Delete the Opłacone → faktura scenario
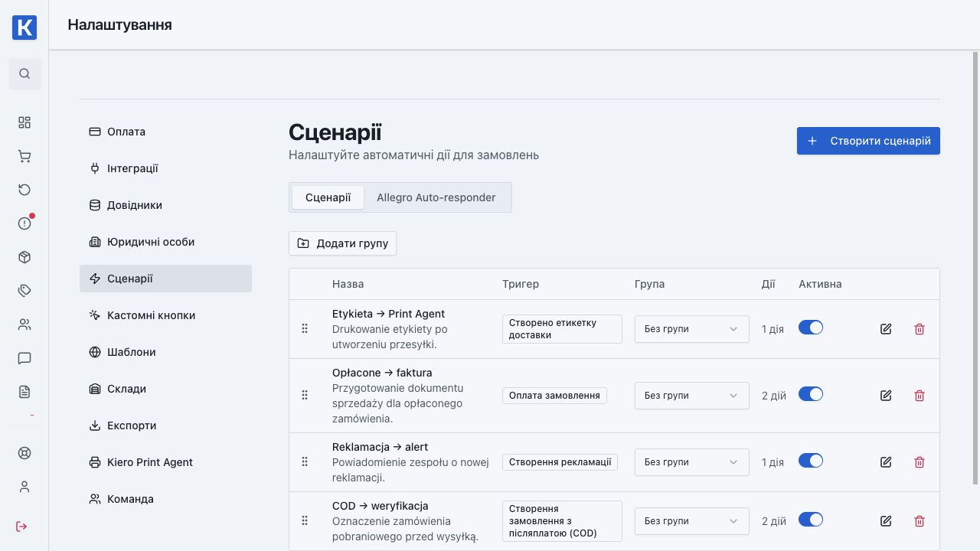This screenshot has height=551, width=980. click(x=920, y=396)
